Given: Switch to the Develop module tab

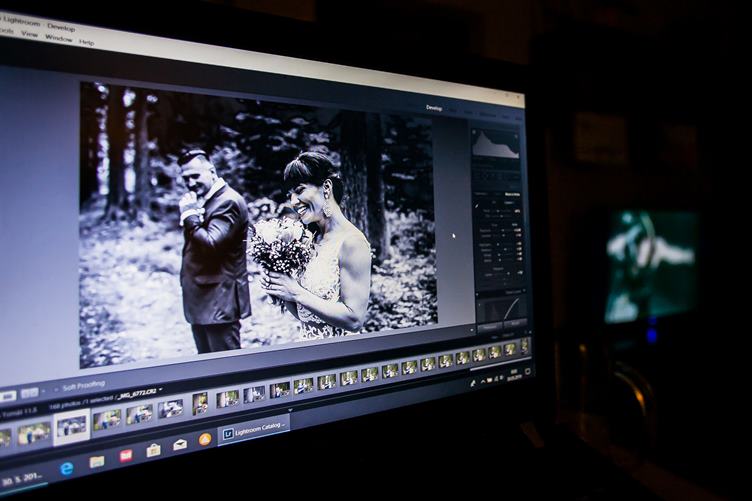Looking at the screenshot, I should pos(434,108).
